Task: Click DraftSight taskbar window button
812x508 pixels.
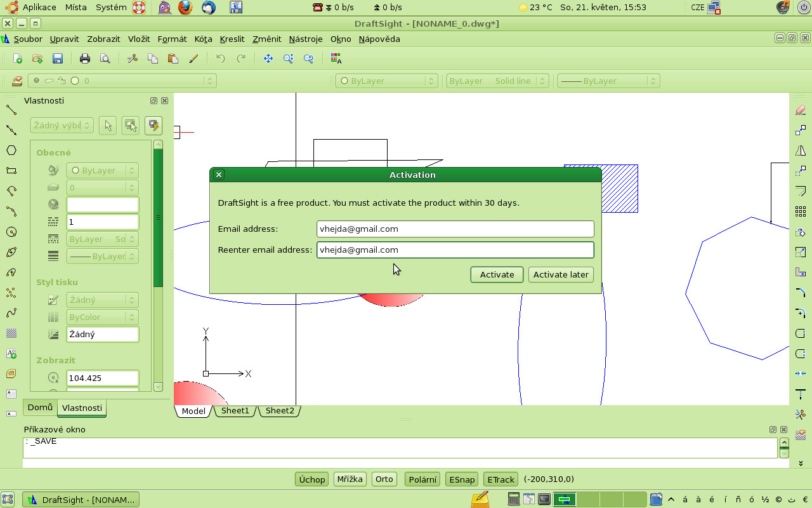Action: tap(81, 500)
